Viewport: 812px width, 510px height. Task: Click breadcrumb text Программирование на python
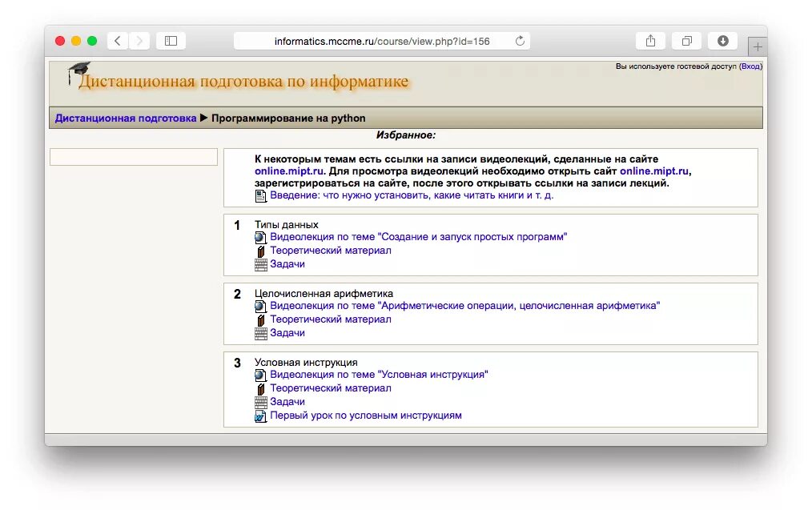[288, 118]
